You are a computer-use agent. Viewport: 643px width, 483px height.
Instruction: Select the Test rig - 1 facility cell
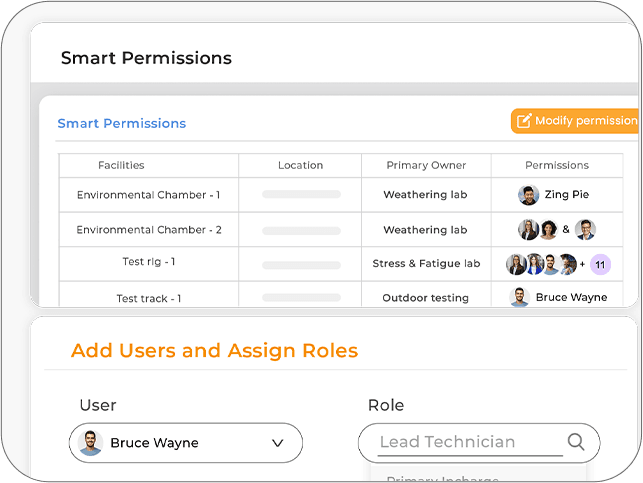point(148,262)
